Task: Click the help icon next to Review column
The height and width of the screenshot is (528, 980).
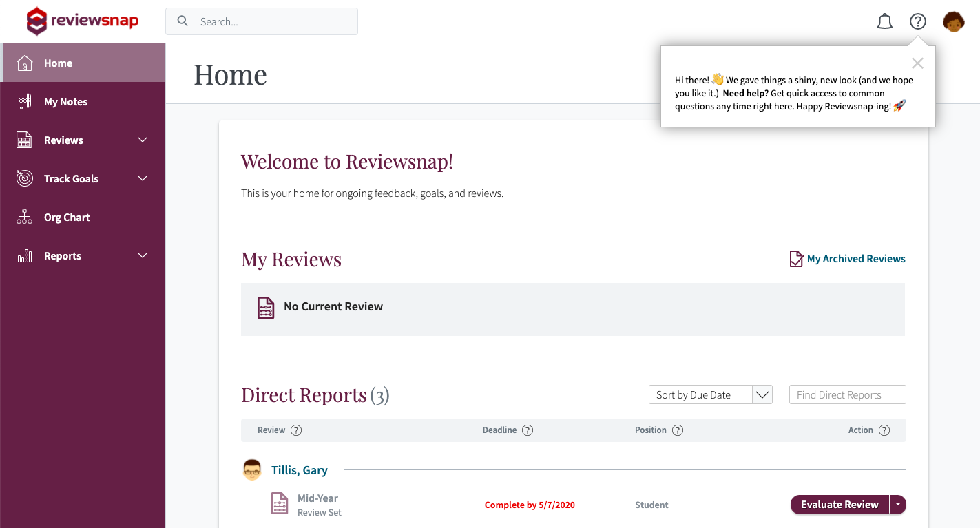Action: pos(296,430)
